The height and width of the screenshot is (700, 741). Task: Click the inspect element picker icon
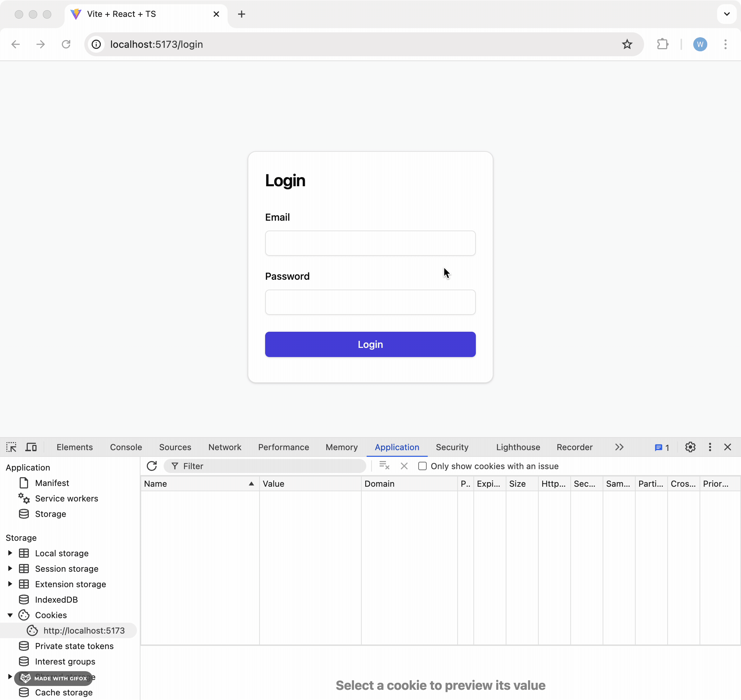pyautogui.click(x=11, y=447)
